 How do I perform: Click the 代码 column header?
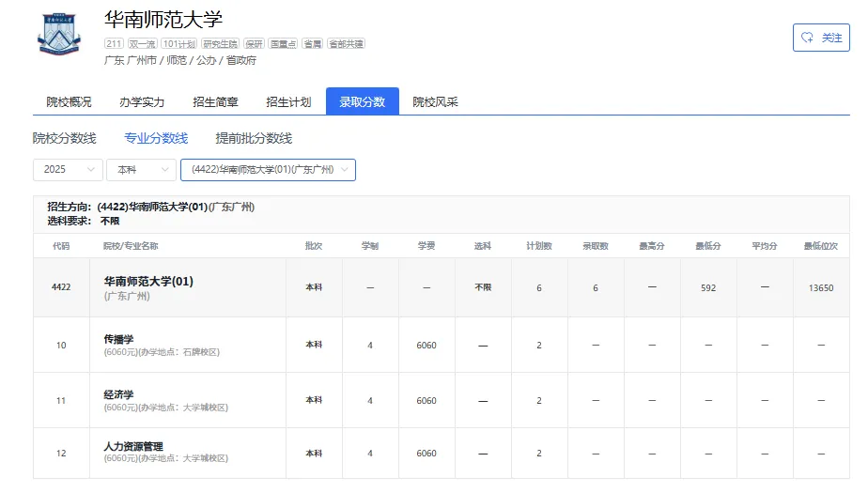point(61,246)
